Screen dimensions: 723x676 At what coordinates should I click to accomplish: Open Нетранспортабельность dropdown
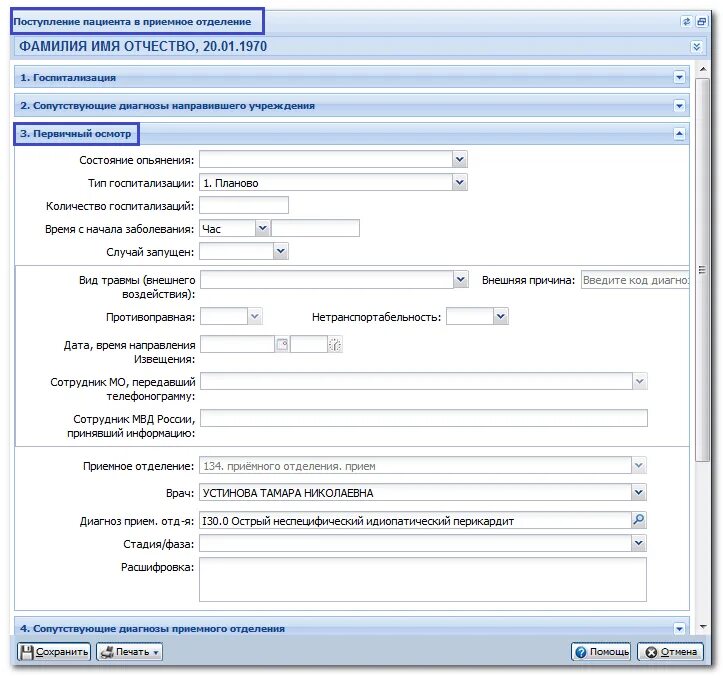coord(501,317)
